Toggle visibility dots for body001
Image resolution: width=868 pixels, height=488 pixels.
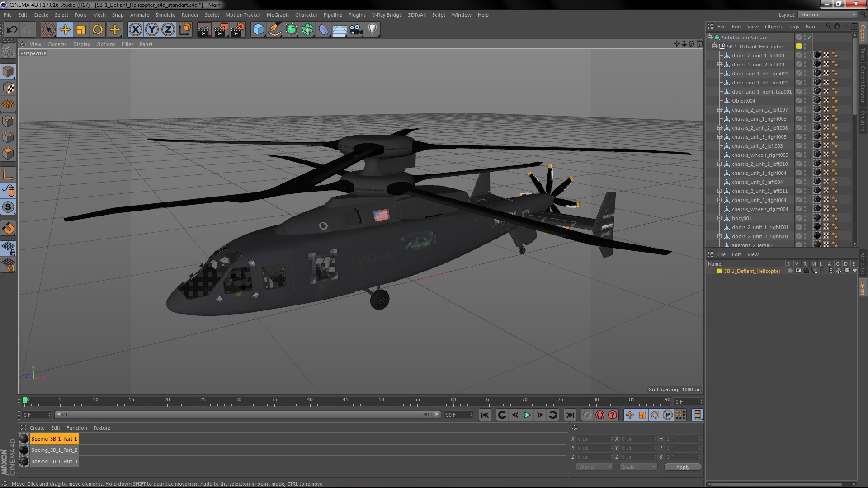(x=805, y=218)
